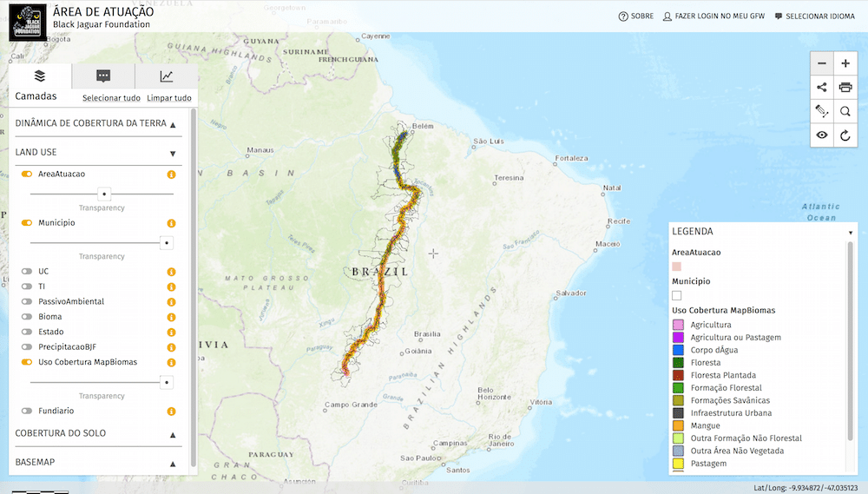Enable the Fundiario layer toggle

pos(27,411)
